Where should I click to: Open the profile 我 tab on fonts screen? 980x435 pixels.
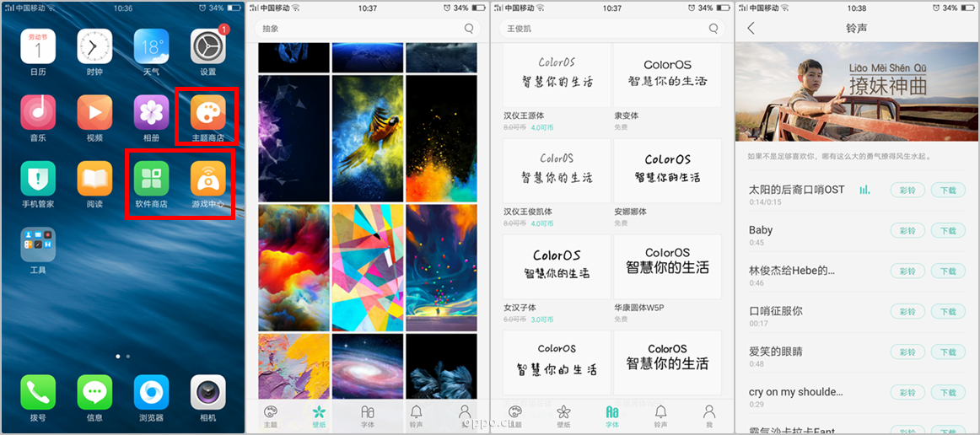[x=708, y=416]
